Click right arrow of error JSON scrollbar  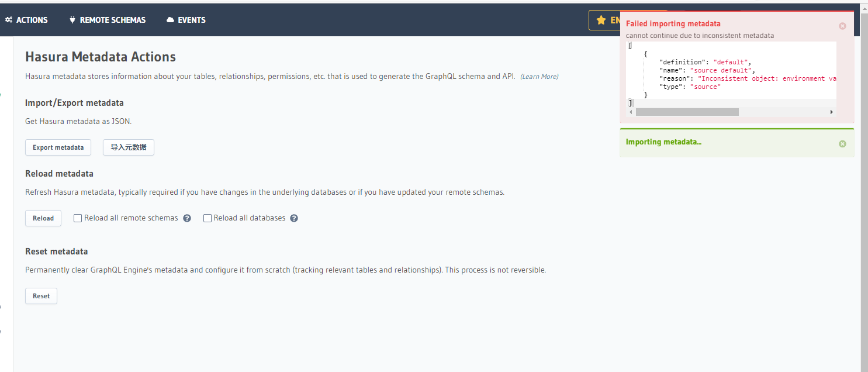coord(831,112)
